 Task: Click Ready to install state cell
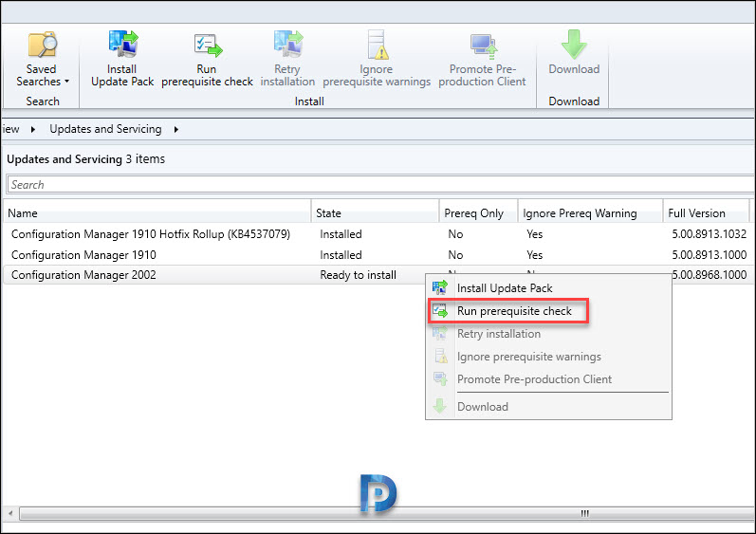(359, 275)
